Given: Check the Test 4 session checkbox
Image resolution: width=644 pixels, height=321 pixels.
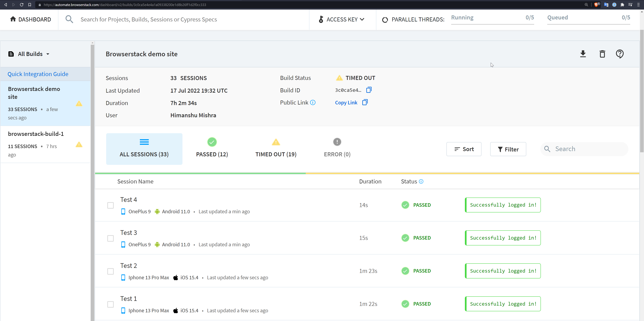Looking at the screenshot, I should click(x=110, y=205).
